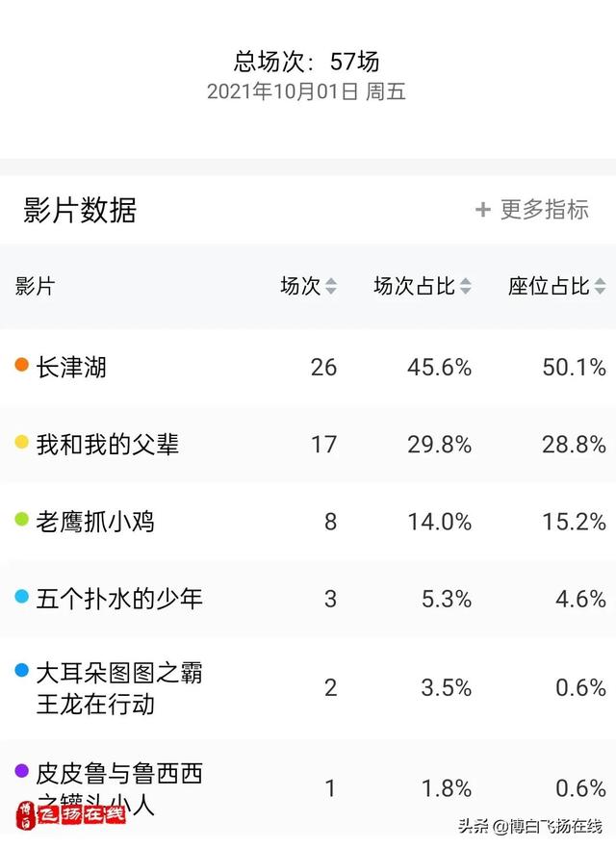Click orange dot for 长津湖
The width and height of the screenshot is (616, 848).
pos(21,365)
